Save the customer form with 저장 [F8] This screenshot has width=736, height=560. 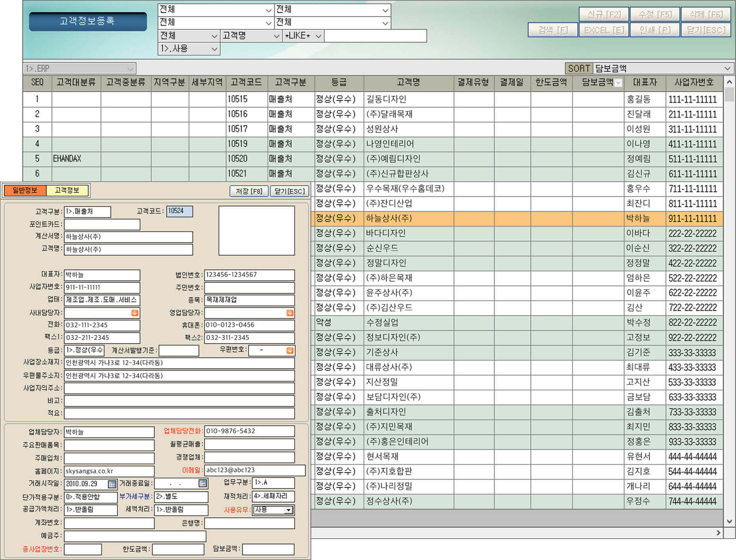pyautogui.click(x=249, y=191)
